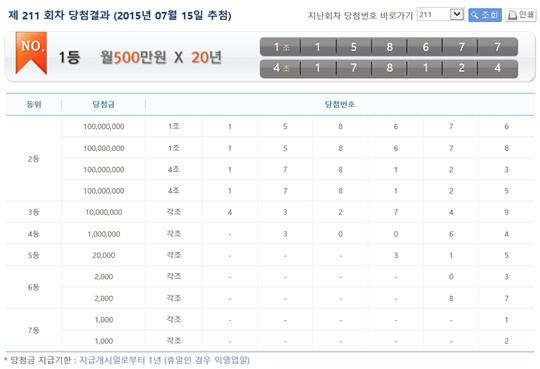Click the 4등 prize amount 1,000,000

pyautogui.click(x=104, y=234)
